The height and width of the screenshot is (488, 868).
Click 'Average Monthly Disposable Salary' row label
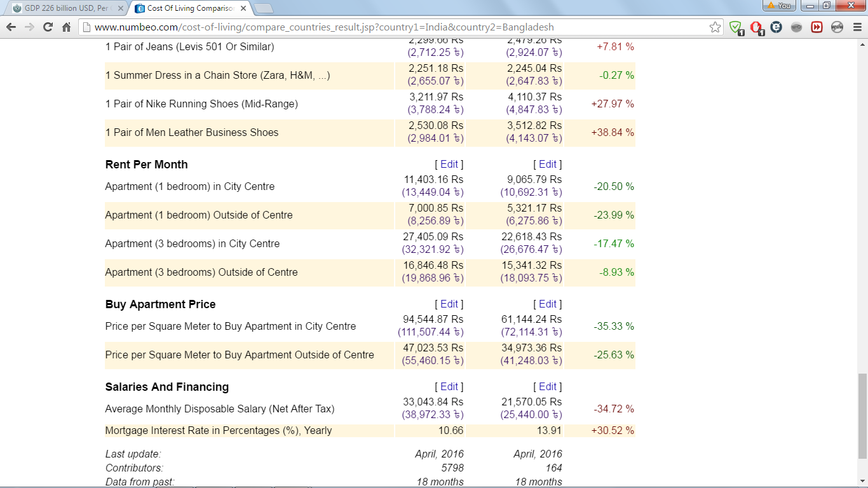220,409
